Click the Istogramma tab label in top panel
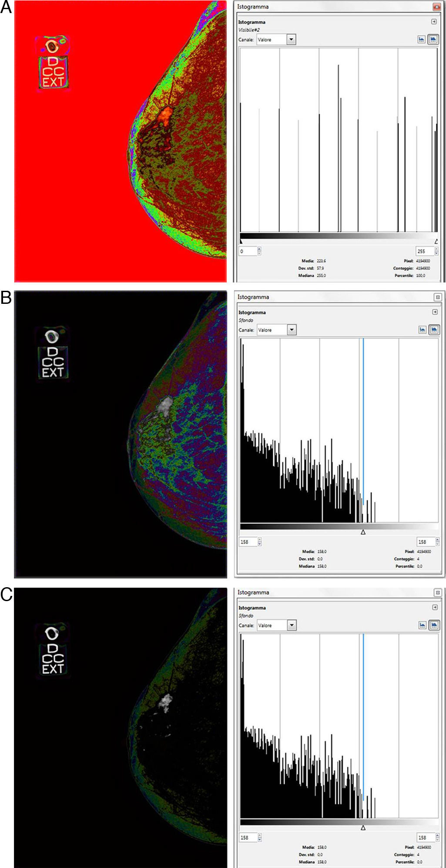The image size is (446, 868). pos(252,22)
